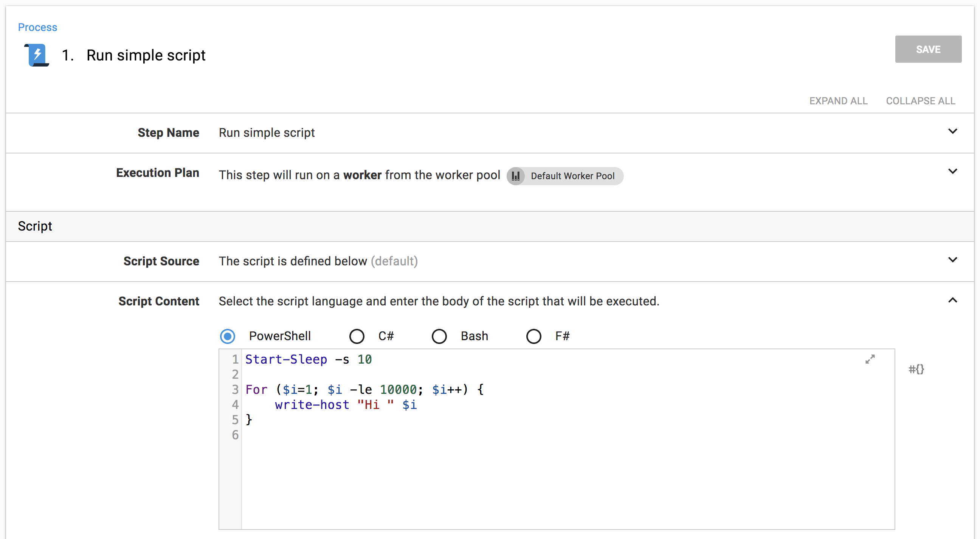Expand the Step Name section
Image resolution: width=980 pixels, height=539 pixels.
pos(953,131)
